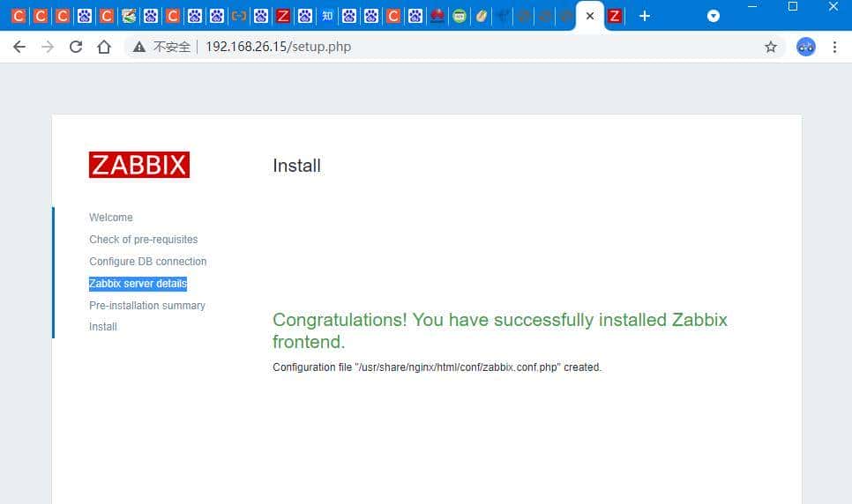
Task: Click the address bar URL field
Action: pyautogui.click(x=441, y=47)
